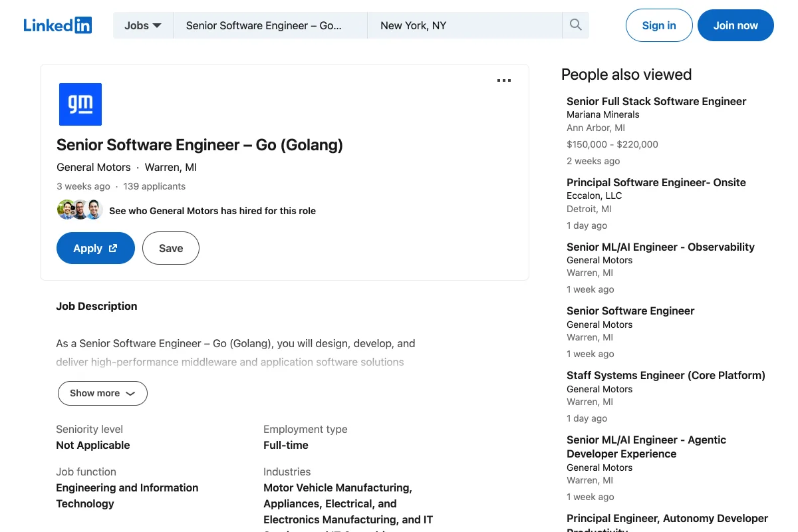The height and width of the screenshot is (532, 798).
Task: Click the Not Applicable seniority value
Action: [x=93, y=445]
